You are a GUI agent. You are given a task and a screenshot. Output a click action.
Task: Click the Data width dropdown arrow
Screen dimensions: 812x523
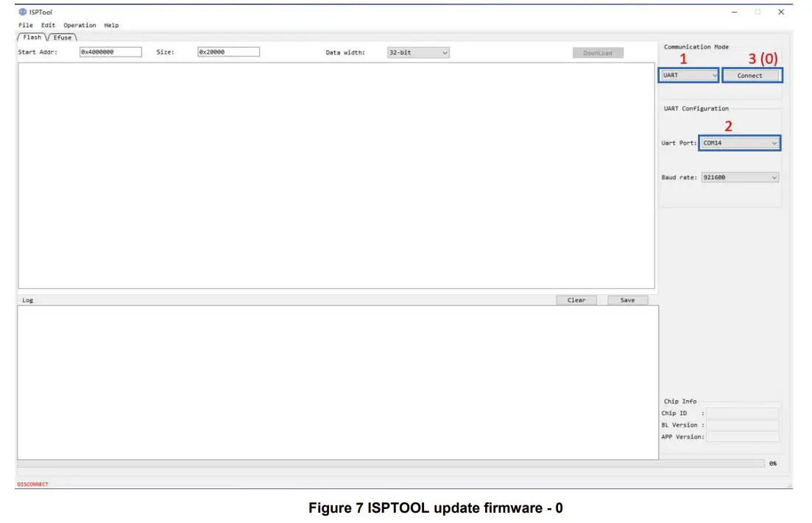click(445, 53)
